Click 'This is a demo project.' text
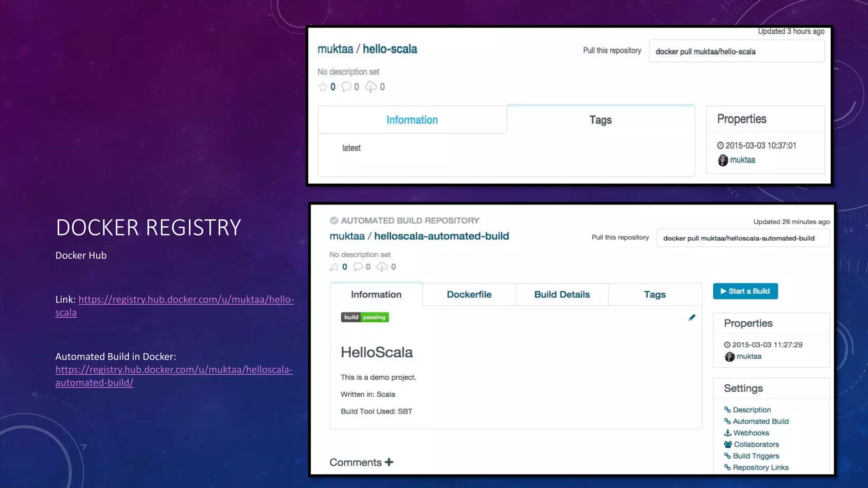This screenshot has width=868, height=488. point(378,377)
